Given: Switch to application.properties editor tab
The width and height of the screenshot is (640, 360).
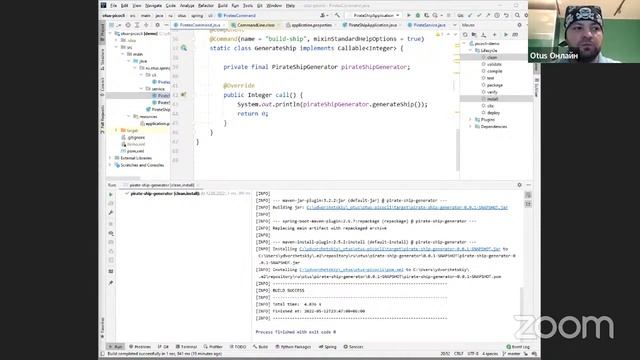Looking at the screenshot, I should [311, 25].
